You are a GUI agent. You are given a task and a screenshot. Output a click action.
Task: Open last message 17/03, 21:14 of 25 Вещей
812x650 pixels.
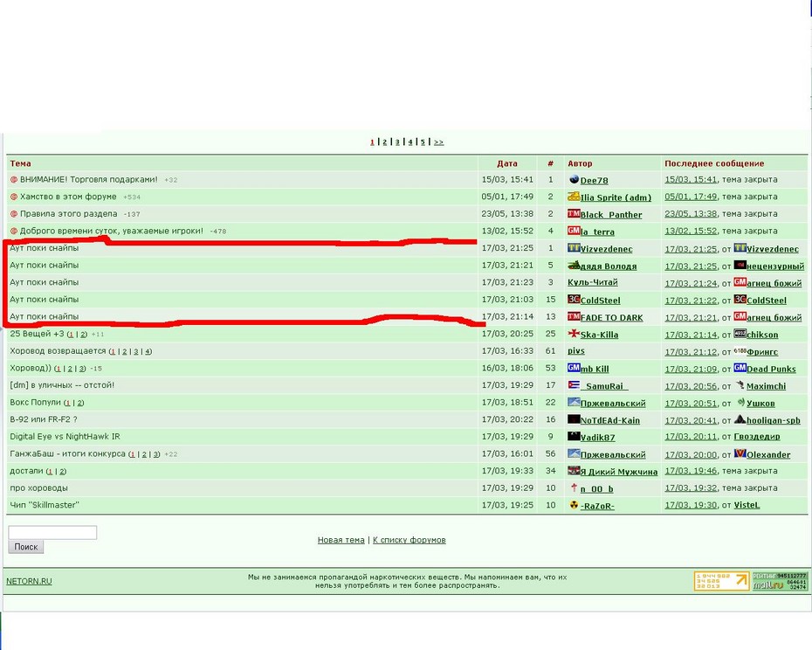click(x=691, y=335)
